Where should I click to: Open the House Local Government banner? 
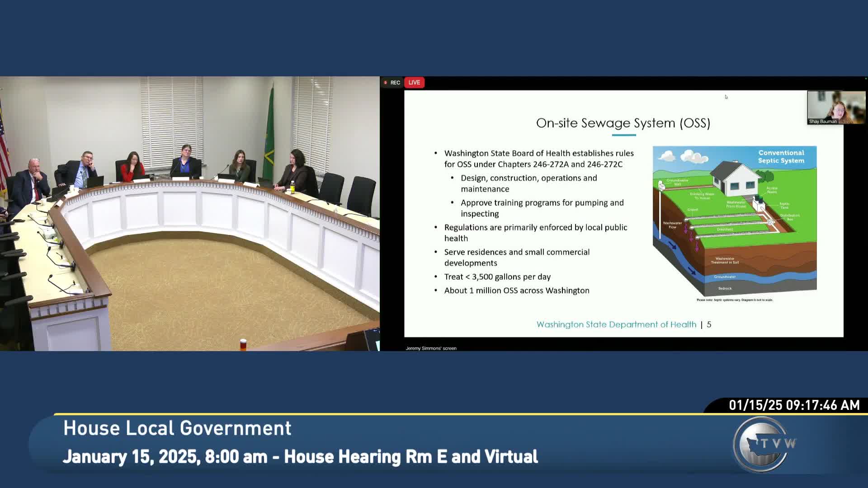coord(177,428)
